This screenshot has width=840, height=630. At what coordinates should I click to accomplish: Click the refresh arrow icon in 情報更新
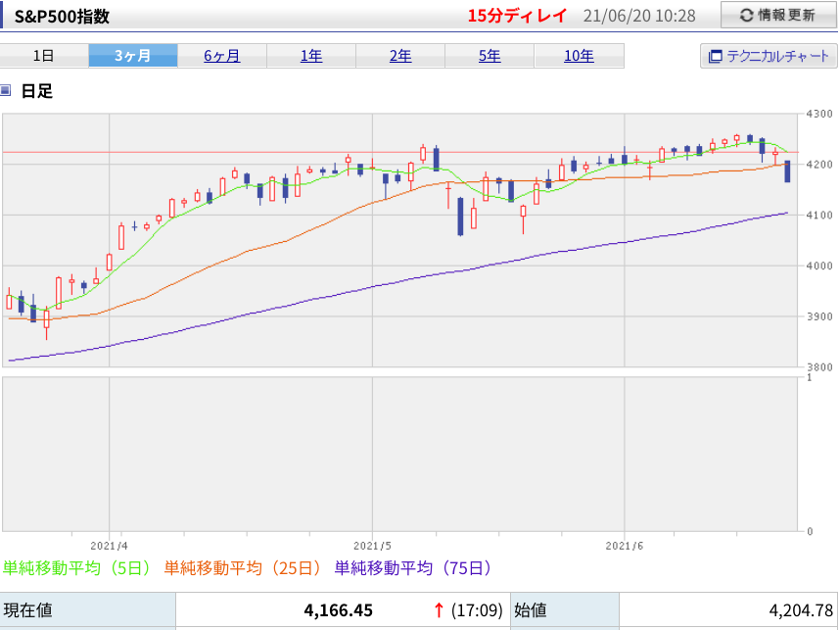(x=746, y=16)
